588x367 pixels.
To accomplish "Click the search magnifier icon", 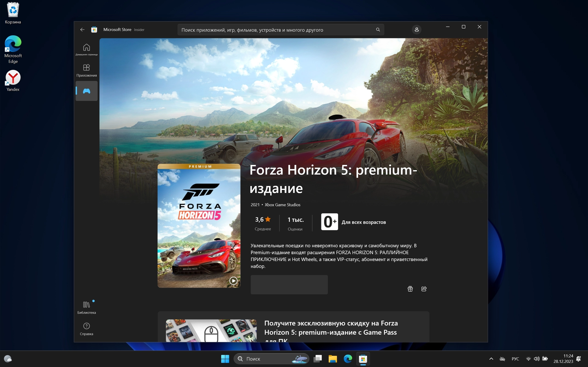I will point(378,30).
